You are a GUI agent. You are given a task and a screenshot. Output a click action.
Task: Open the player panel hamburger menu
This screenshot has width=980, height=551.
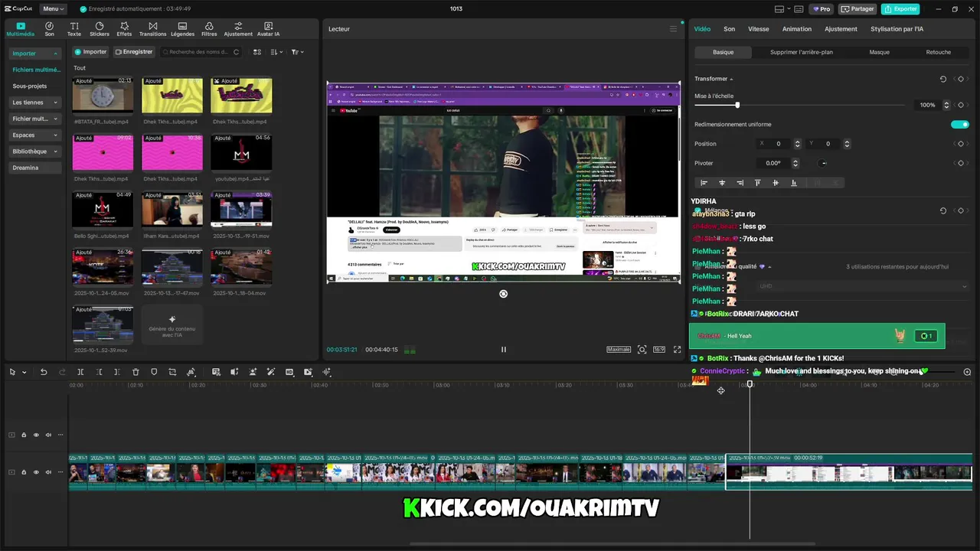(x=674, y=29)
